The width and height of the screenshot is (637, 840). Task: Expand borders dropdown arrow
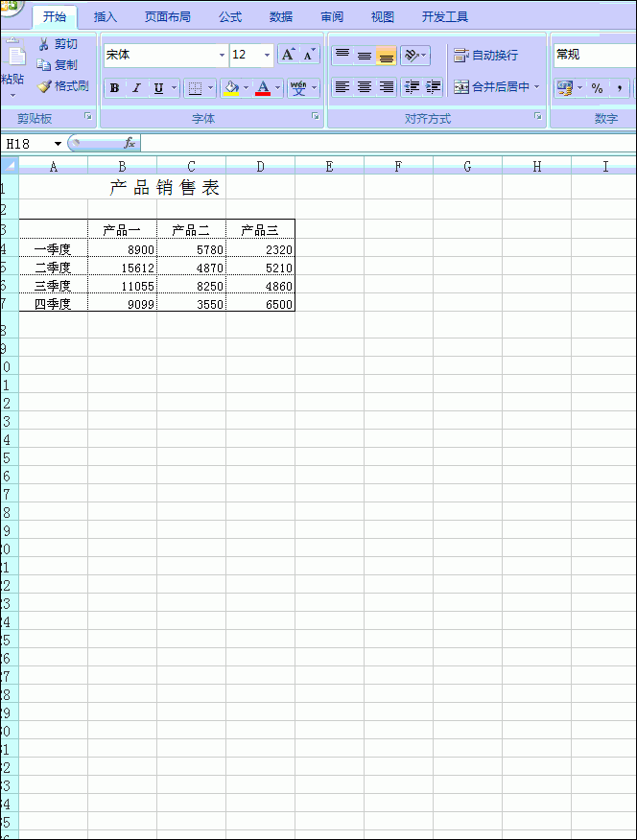coord(210,88)
